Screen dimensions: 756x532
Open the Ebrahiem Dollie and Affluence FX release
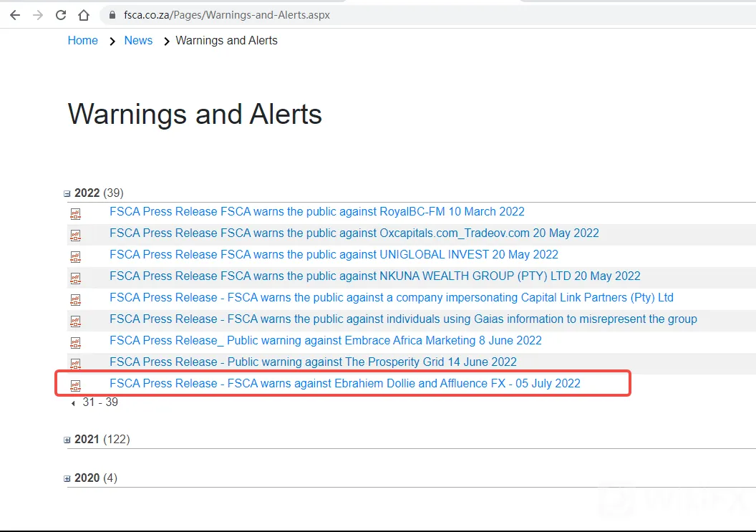(345, 384)
